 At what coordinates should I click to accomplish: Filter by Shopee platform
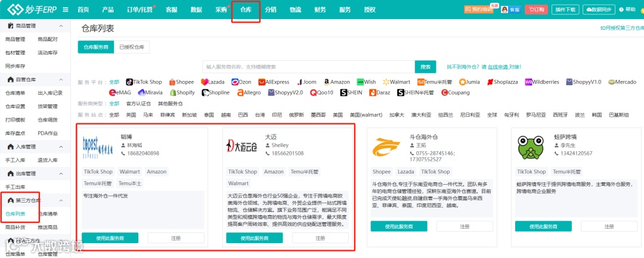pos(181,82)
